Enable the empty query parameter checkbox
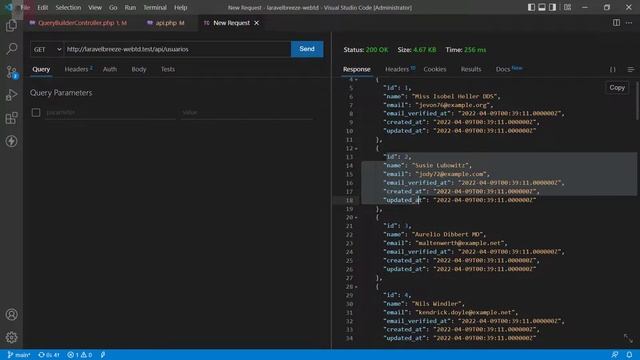The image size is (640, 360). [x=36, y=112]
